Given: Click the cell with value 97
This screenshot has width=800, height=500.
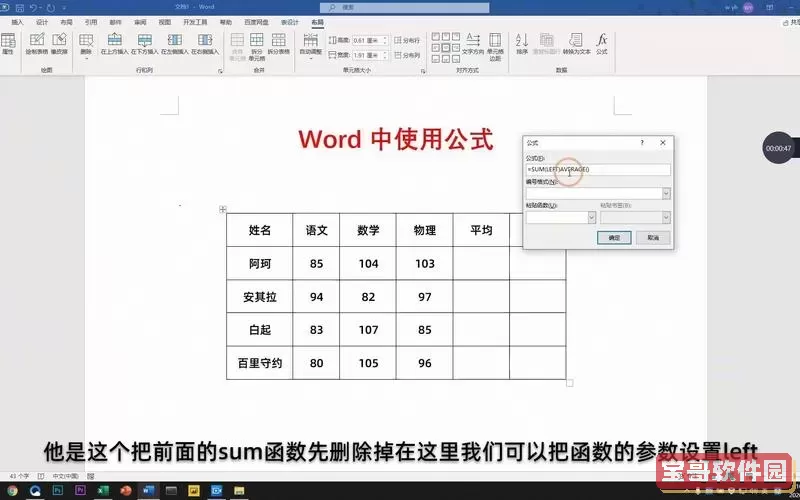Looking at the screenshot, I should tap(424, 296).
